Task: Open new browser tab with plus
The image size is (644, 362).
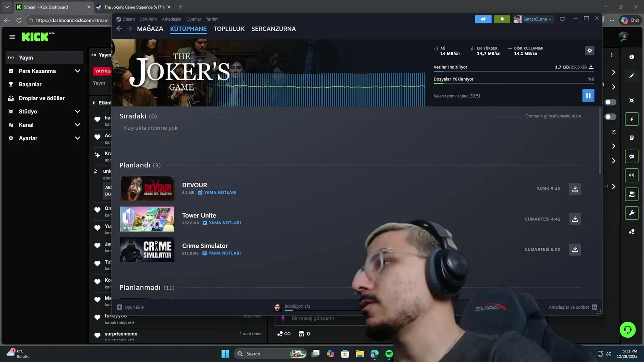Action: tap(181, 7)
